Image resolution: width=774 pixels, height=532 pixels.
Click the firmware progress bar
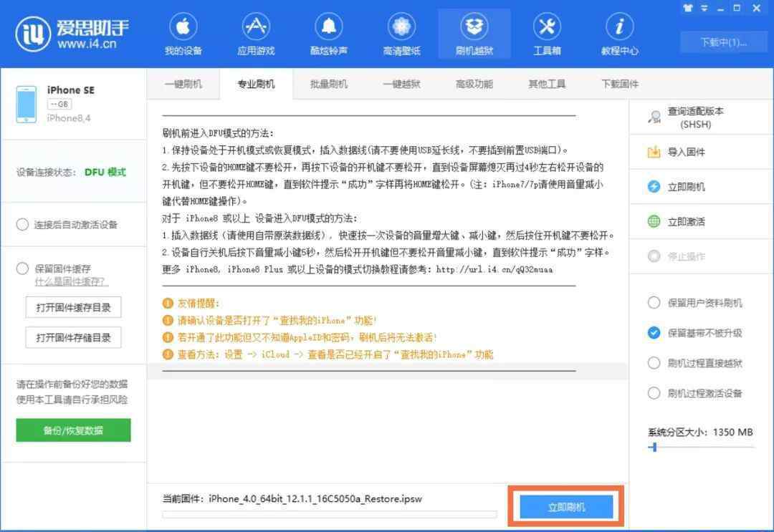click(329, 515)
